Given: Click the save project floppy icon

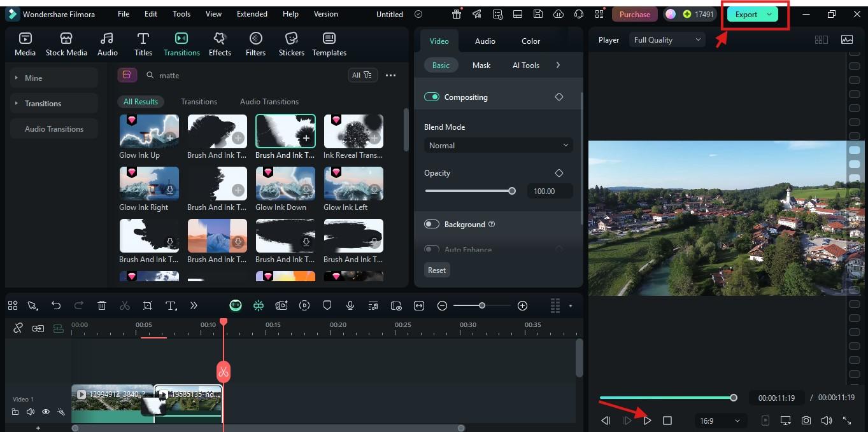Looking at the screenshot, I should [x=538, y=14].
